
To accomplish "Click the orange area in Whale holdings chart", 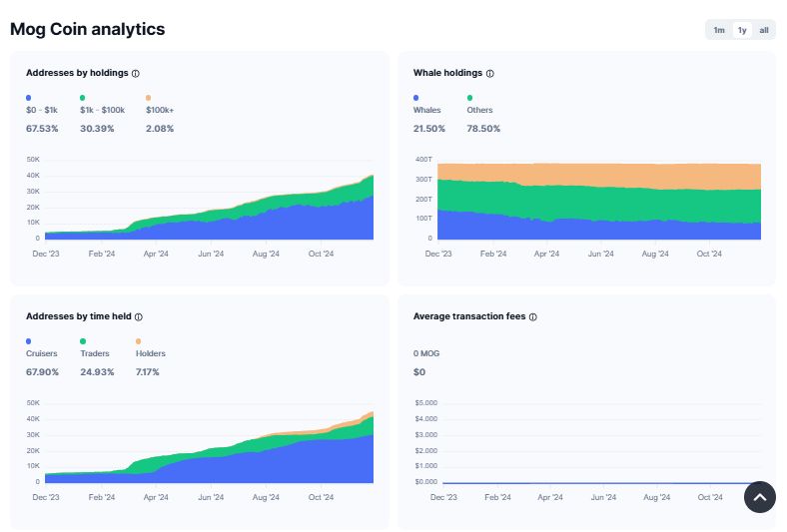I will [x=599, y=175].
